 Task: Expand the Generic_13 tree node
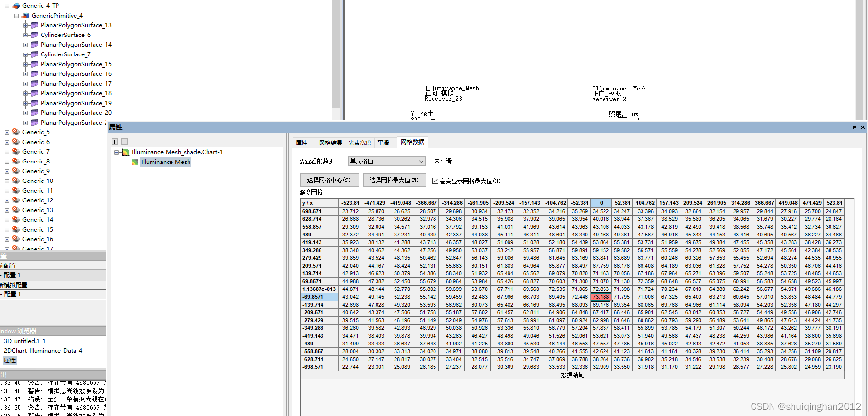click(7, 210)
